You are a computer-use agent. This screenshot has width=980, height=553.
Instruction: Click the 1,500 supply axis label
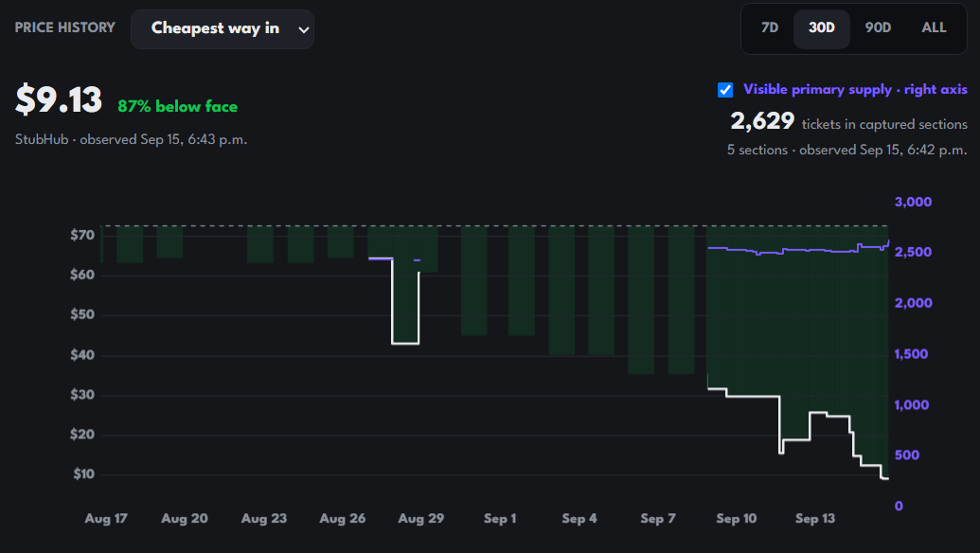tap(911, 354)
